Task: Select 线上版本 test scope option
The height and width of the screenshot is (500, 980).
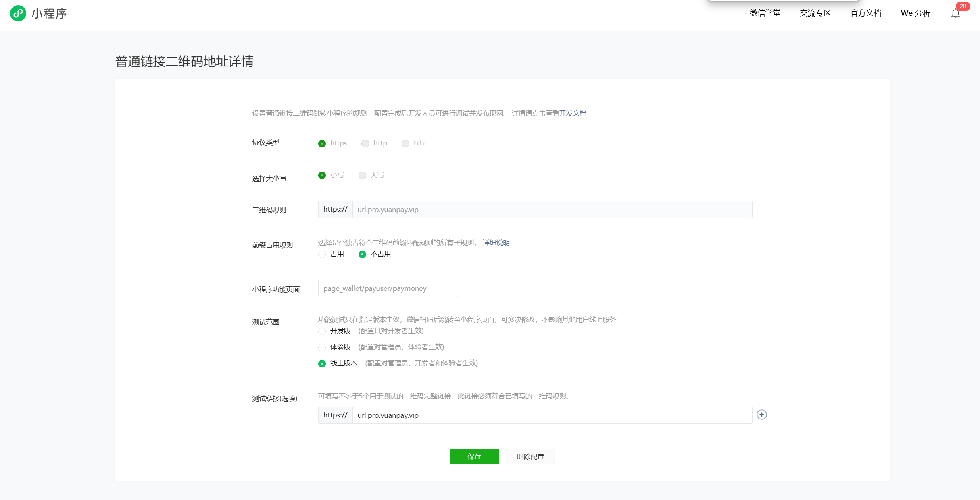Action: pos(322,363)
